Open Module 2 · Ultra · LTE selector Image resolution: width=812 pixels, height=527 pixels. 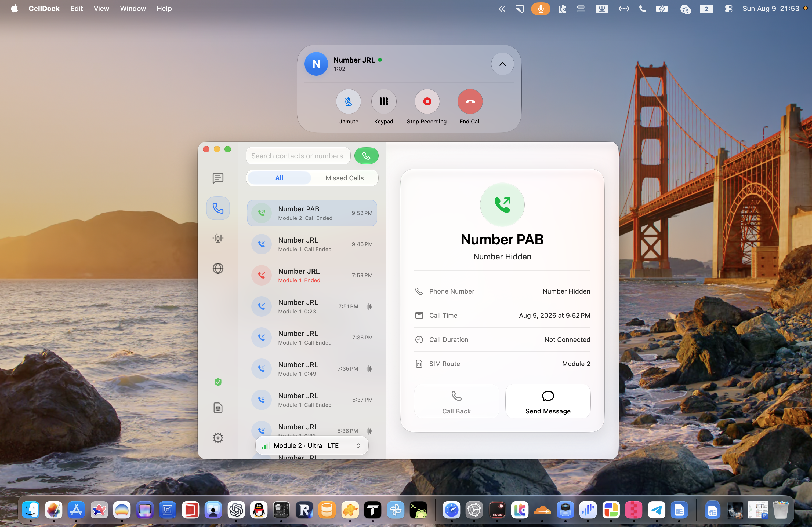(x=312, y=445)
